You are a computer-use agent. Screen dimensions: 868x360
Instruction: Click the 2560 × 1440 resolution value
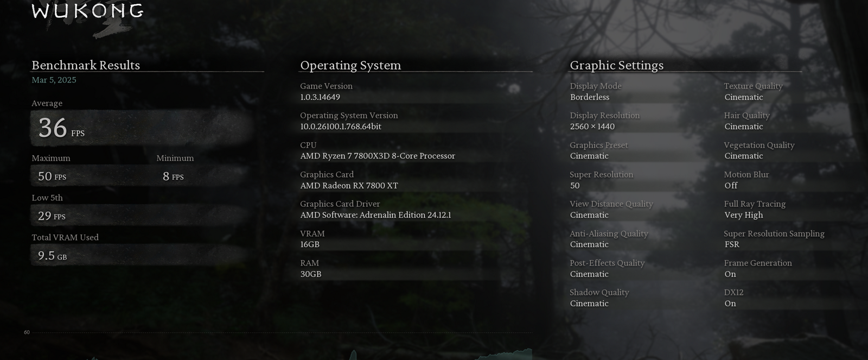592,127
